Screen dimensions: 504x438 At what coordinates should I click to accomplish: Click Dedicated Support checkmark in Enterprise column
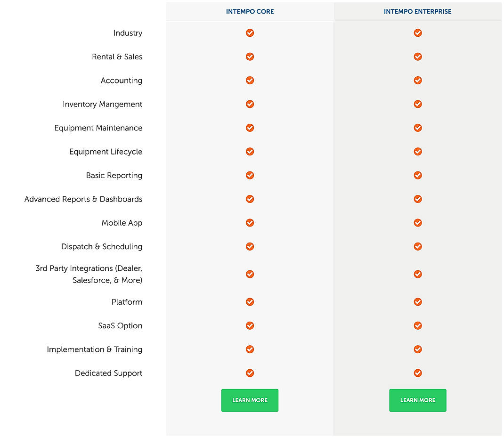[x=418, y=373]
